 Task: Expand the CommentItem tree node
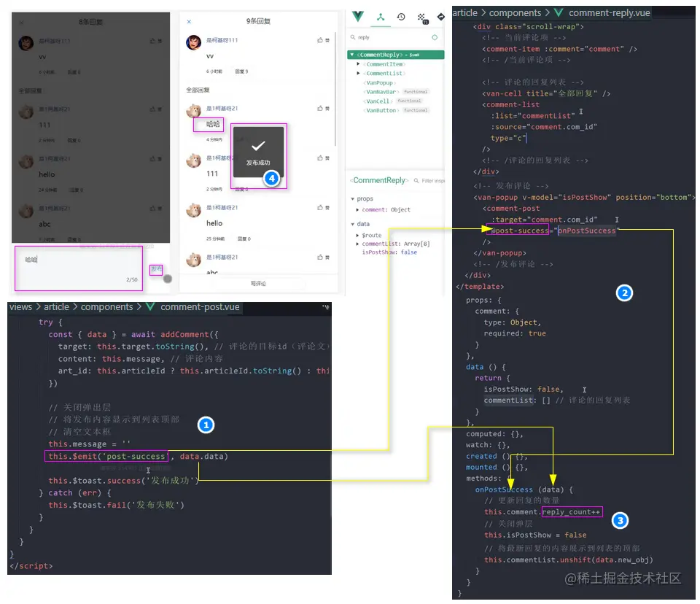pyautogui.click(x=358, y=64)
